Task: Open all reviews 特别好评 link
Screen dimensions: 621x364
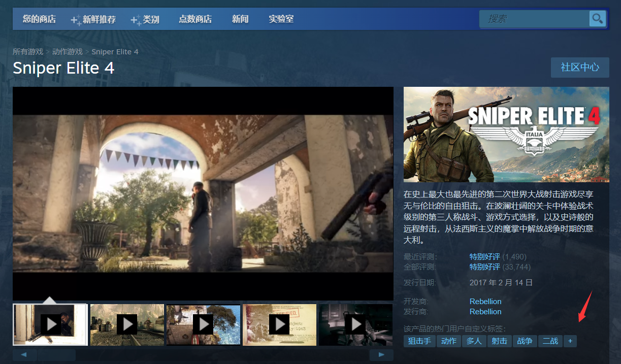Action: coord(485,267)
